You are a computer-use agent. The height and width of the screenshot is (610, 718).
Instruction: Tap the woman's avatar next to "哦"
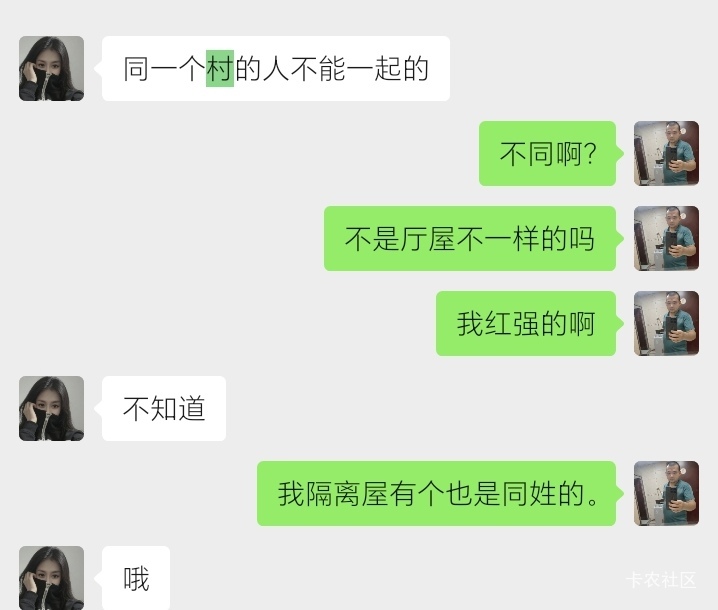51,577
